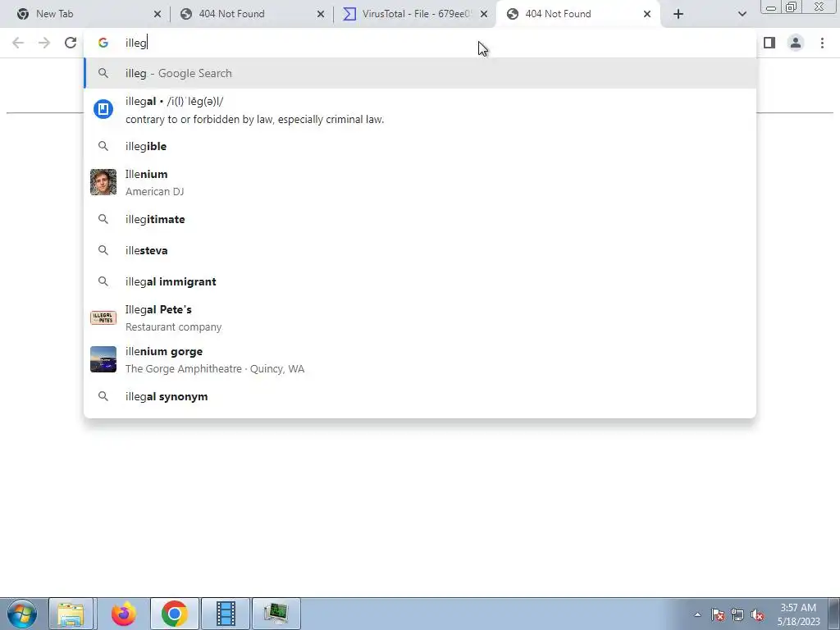Open the taskbar clock showing 3:57 AM
The width and height of the screenshot is (840, 630).
(x=798, y=614)
